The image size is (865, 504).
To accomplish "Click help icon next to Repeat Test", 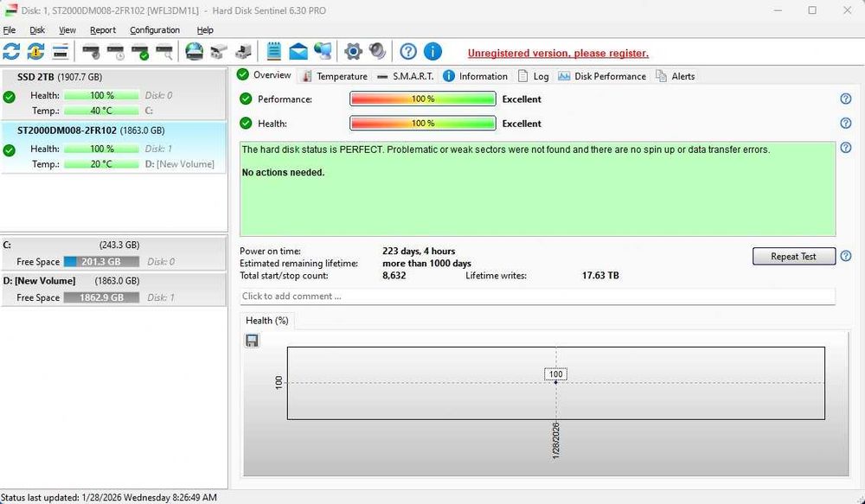I will (x=846, y=256).
